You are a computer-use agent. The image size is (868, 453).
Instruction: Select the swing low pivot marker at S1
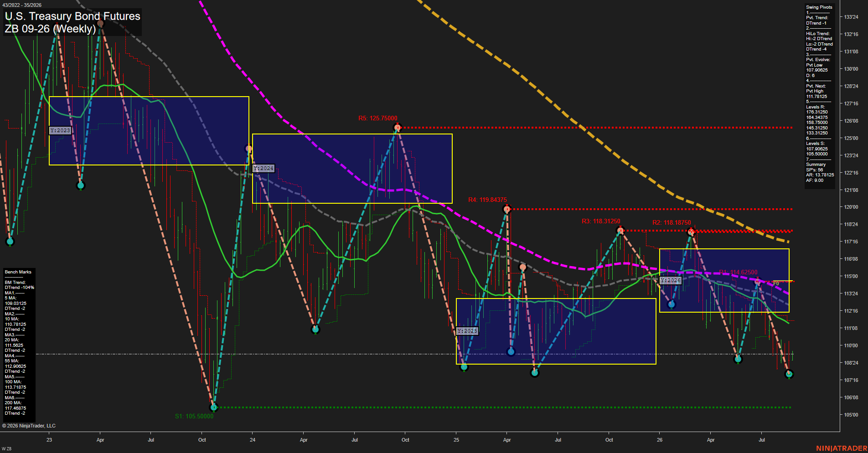click(214, 407)
